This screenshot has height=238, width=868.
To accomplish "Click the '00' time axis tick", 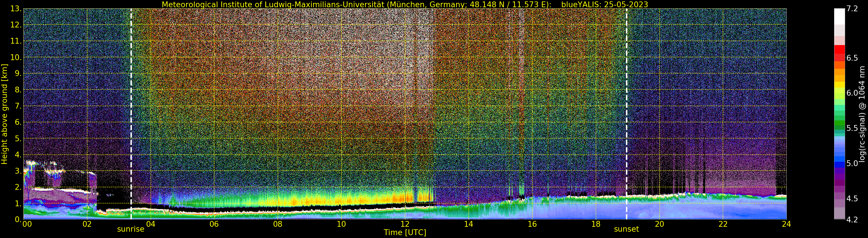I will click(x=27, y=224).
